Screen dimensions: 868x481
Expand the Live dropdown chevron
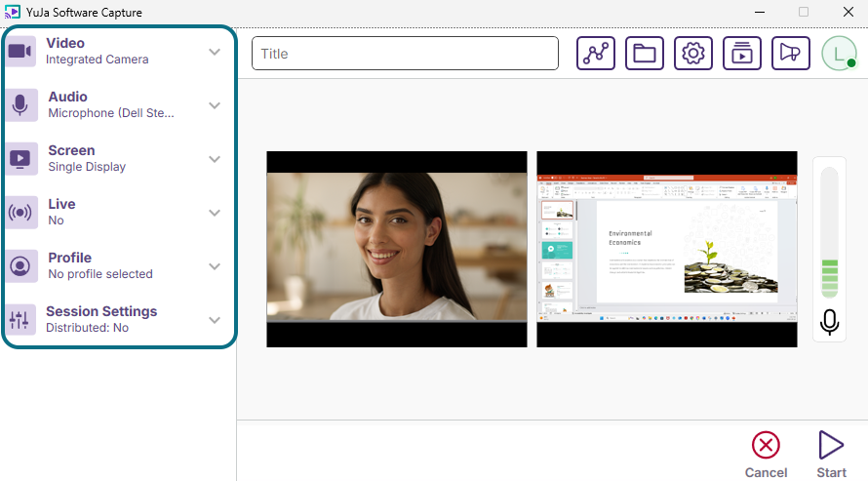pyautogui.click(x=215, y=213)
